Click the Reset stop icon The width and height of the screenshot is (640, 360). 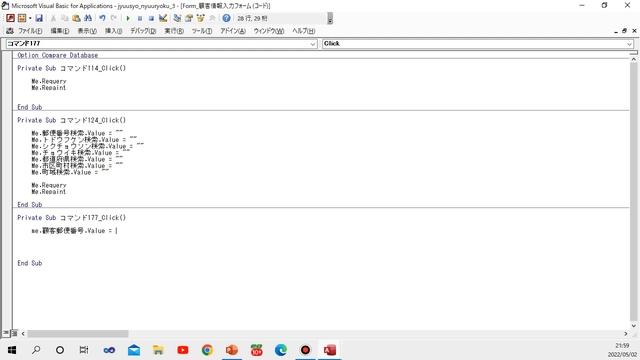[151, 18]
